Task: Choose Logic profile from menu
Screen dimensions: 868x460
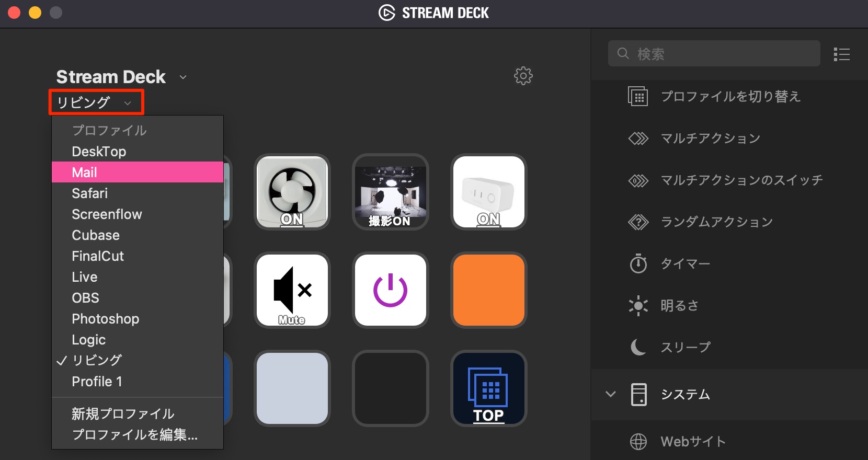Action: (x=138, y=340)
